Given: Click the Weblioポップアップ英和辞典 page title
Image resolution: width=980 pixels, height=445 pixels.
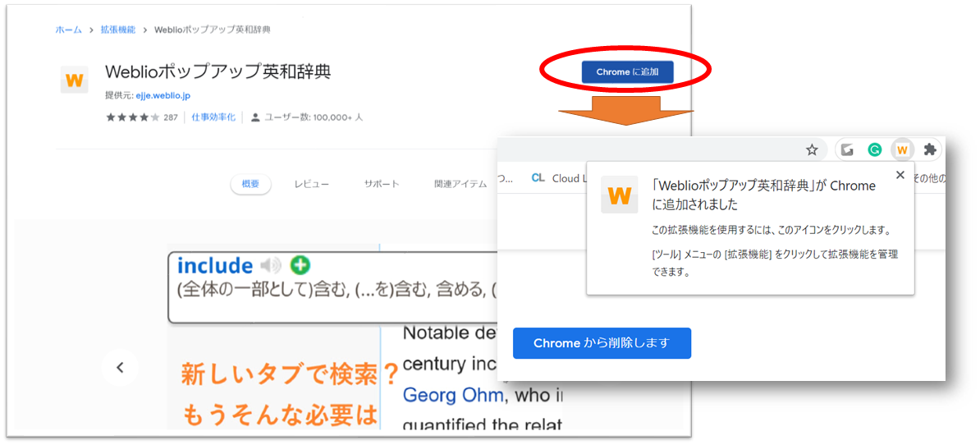Looking at the screenshot, I should pos(218,72).
